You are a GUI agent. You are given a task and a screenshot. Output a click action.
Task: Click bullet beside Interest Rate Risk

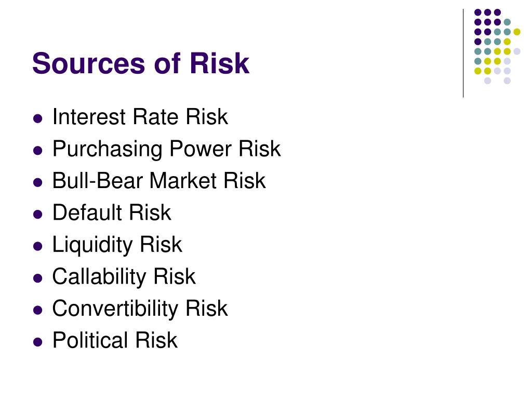[37, 118]
